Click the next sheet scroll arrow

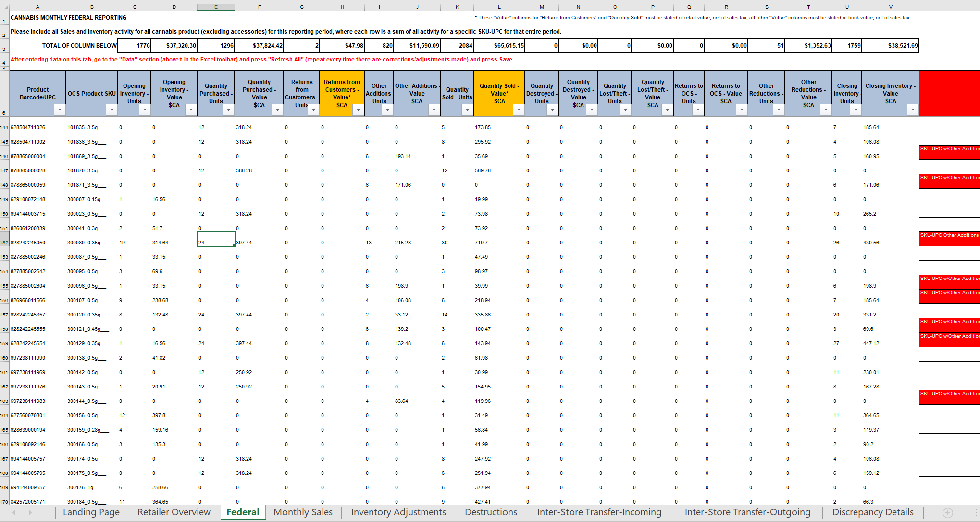(30, 512)
